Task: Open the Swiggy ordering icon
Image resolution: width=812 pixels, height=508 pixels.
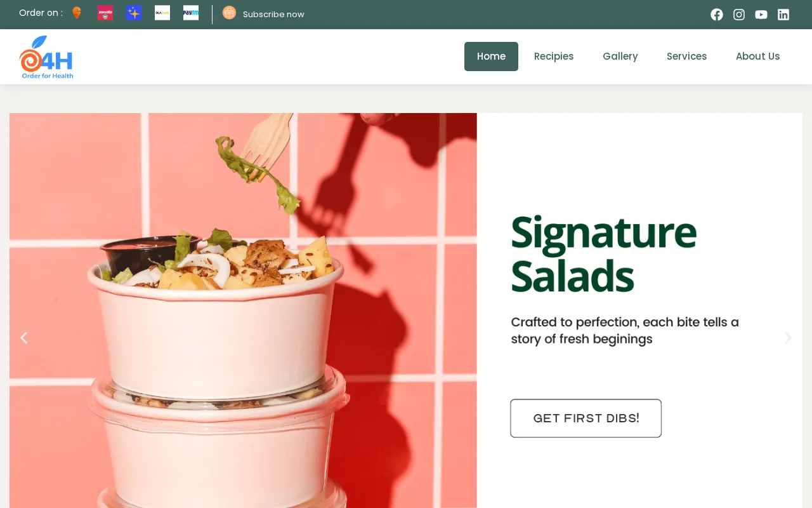Action: 77,13
